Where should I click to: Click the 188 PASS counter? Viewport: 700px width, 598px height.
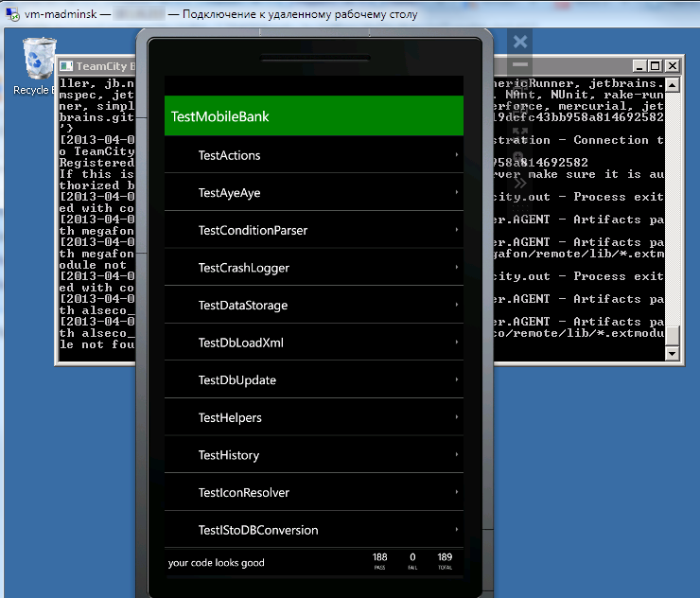(380, 561)
